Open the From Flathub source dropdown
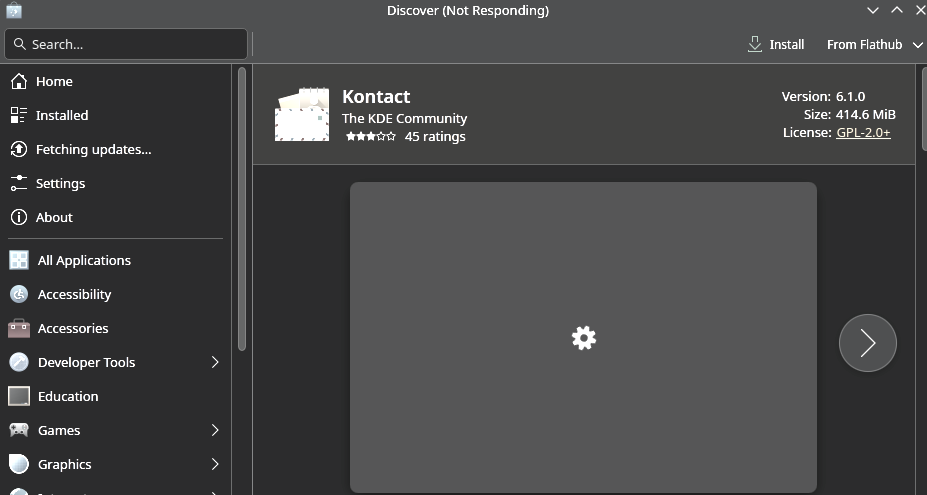927x495 pixels. (874, 44)
